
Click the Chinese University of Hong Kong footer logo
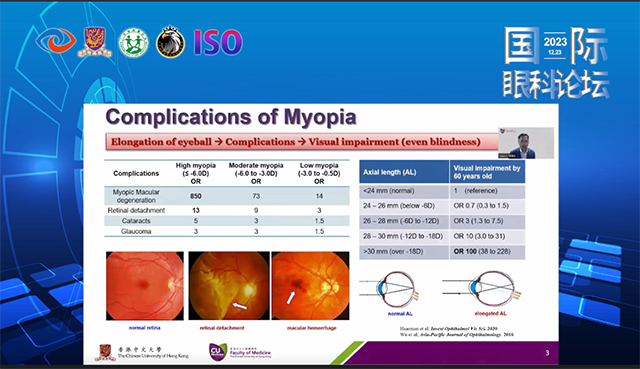142,352
